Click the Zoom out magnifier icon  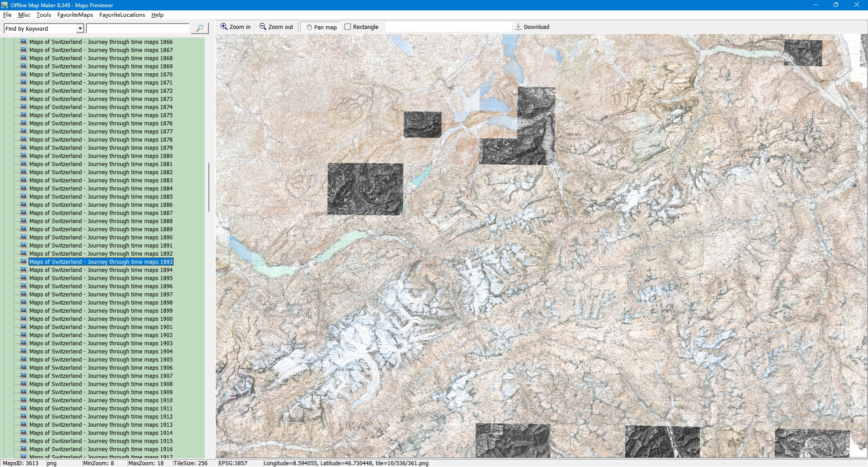coord(263,27)
